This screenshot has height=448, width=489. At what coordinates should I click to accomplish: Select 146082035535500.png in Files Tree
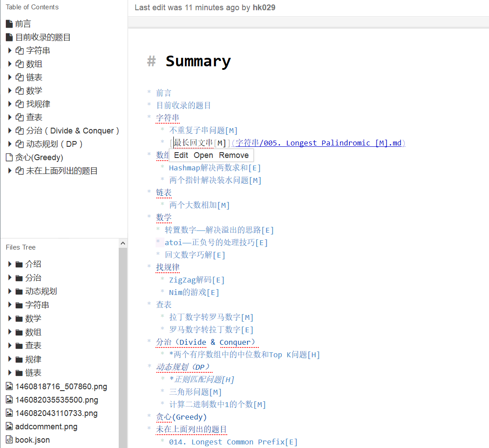(56, 400)
